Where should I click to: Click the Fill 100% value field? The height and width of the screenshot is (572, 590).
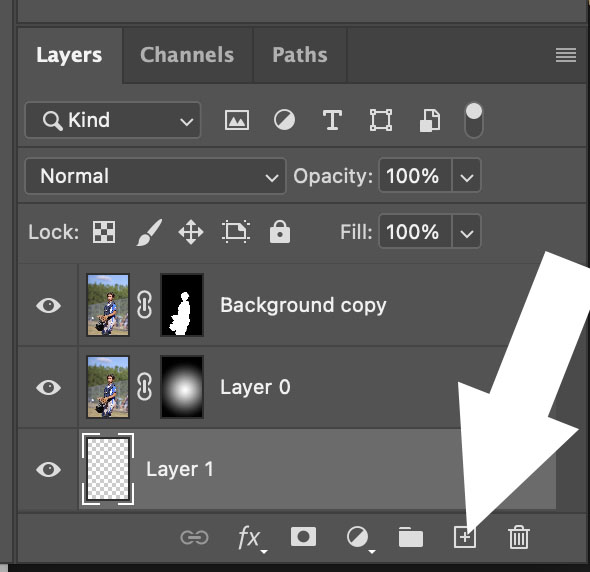click(415, 231)
